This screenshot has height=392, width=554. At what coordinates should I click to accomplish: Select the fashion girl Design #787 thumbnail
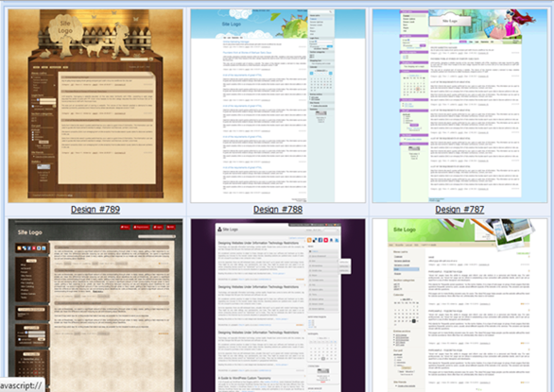point(459,106)
